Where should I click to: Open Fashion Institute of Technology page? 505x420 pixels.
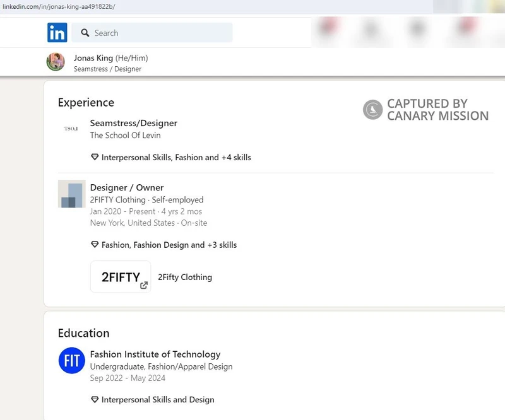pyautogui.click(x=155, y=354)
